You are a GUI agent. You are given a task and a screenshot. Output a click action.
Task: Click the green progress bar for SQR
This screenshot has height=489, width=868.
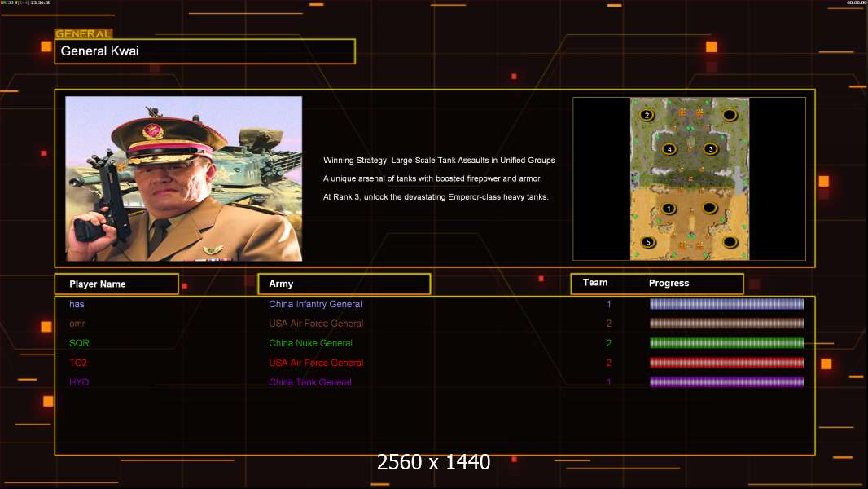(726, 343)
